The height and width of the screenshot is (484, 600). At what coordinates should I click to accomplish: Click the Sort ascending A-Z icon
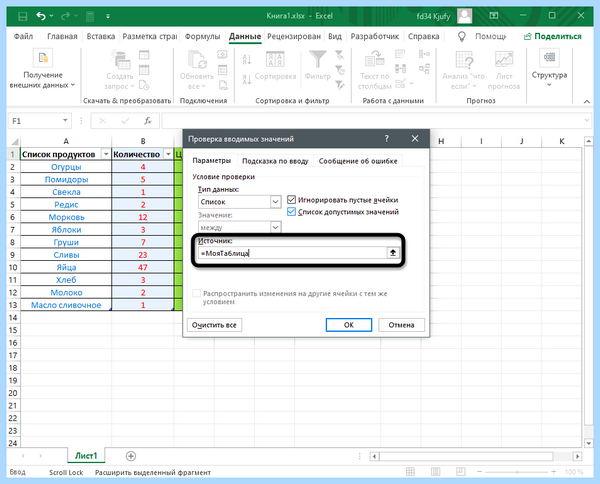[247, 59]
